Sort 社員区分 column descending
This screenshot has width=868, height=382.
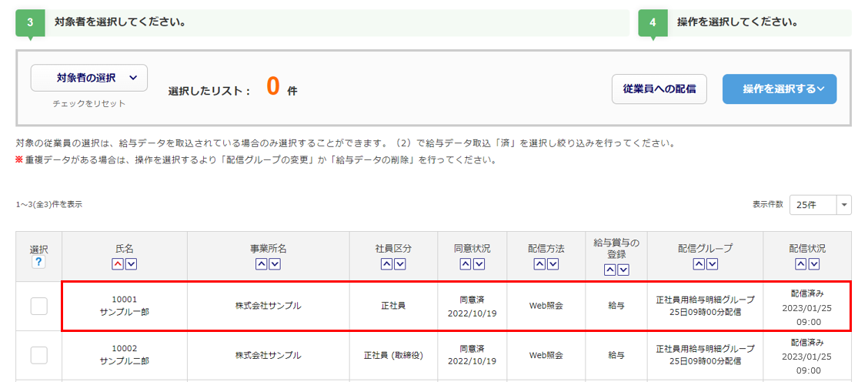(x=399, y=264)
